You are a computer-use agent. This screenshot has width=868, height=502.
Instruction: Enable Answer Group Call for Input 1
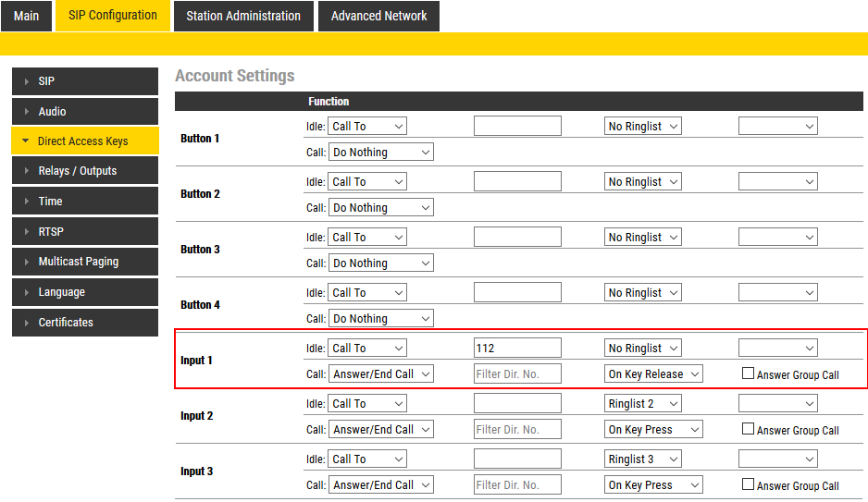[749, 374]
